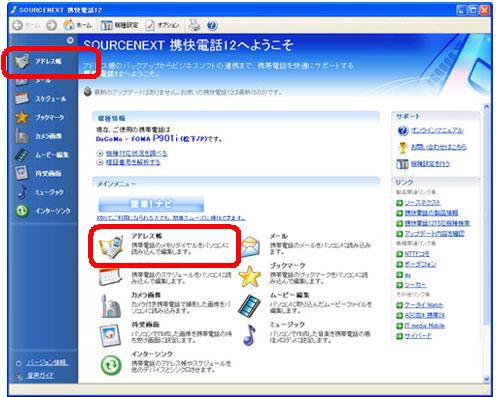Click the インターシンク title text in main menu
This screenshot has height=397, width=500.
[x=152, y=354]
